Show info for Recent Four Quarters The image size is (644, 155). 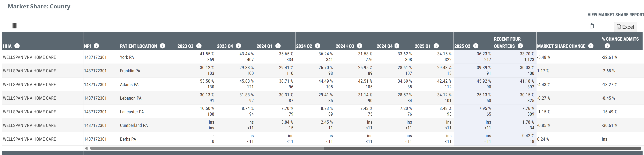point(520,46)
